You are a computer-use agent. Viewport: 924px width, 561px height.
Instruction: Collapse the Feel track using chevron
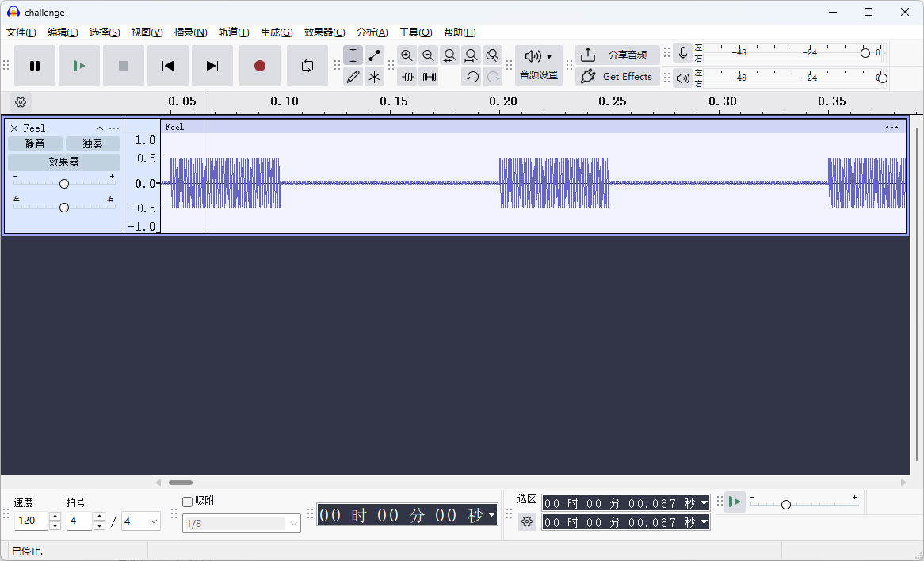[x=100, y=128]
